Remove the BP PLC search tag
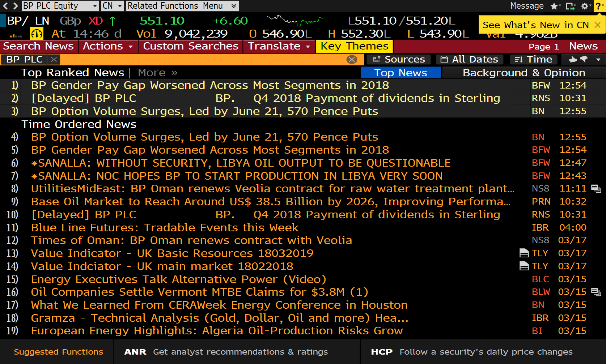Viewport: 606px width, 364px height. point(54,60)
